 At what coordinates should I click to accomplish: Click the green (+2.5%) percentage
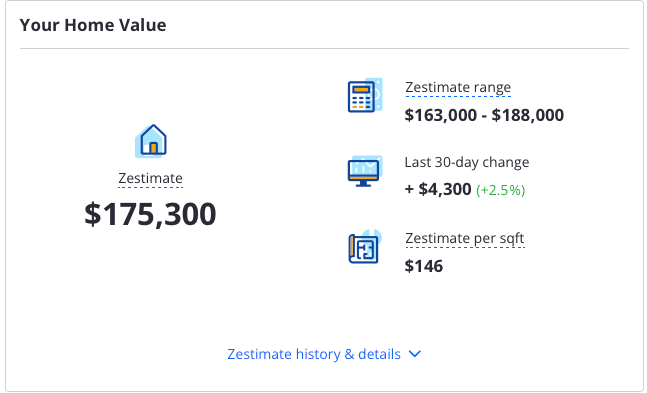coord(501,190)
